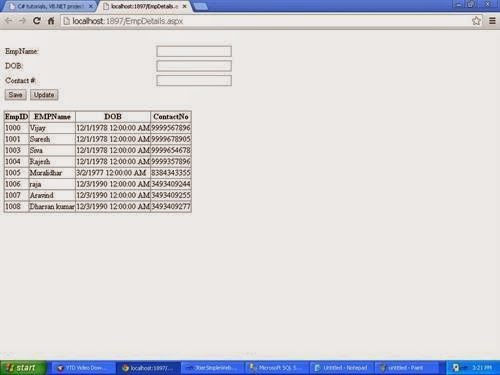
Task: Click the name cell Rajesh
Action: [52, 162]
